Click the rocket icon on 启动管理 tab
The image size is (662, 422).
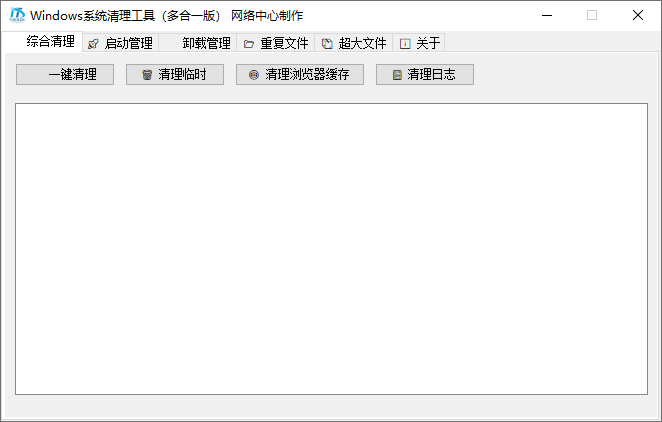pos(93,43)
